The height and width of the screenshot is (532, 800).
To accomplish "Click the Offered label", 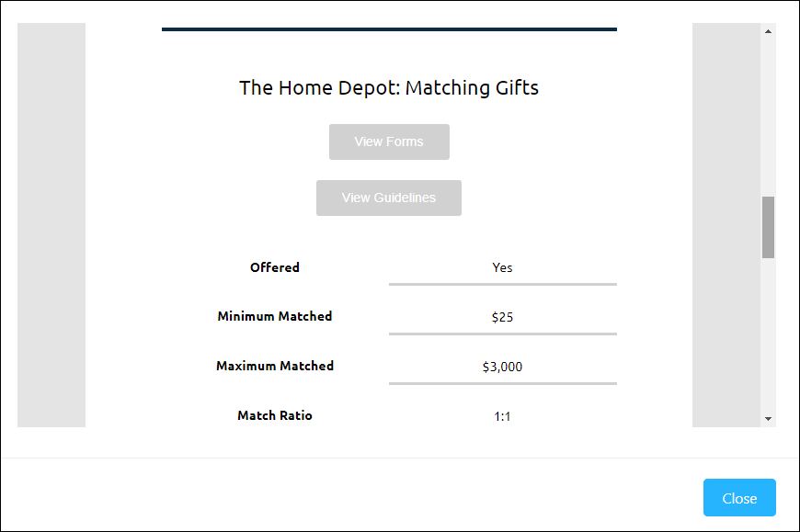I will [274, 267].
